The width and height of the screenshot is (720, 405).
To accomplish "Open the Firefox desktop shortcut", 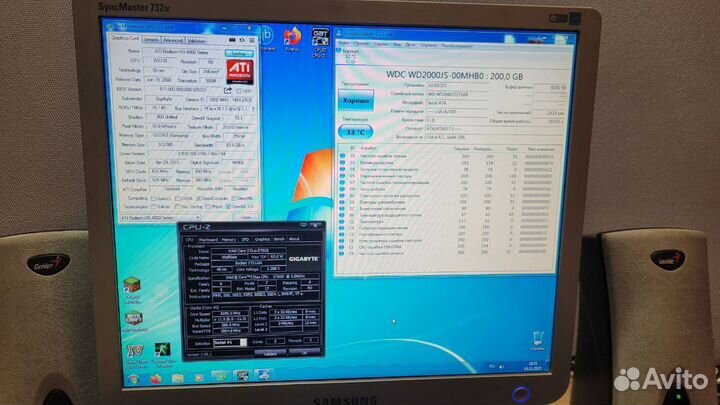I will [x=292, y=39].
